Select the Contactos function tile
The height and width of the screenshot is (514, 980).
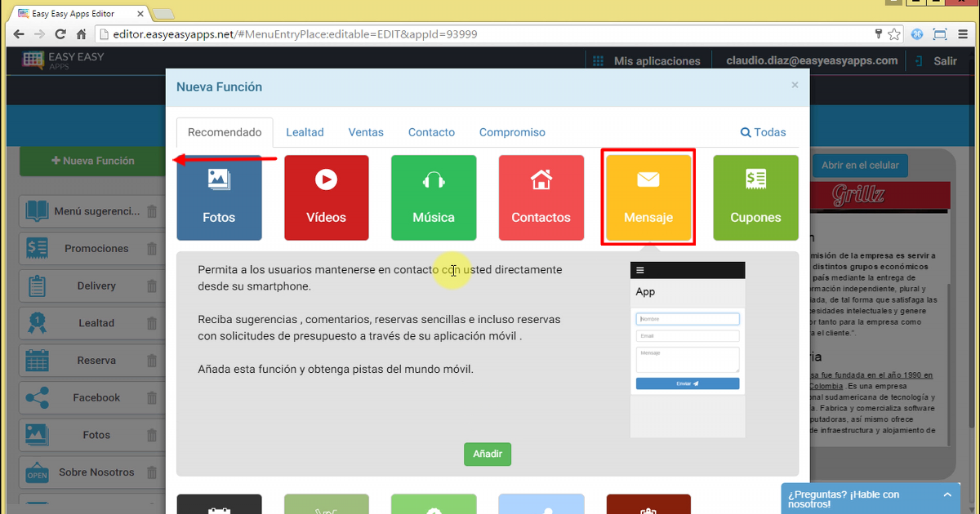pyautogui.click(x=541, y=197)
